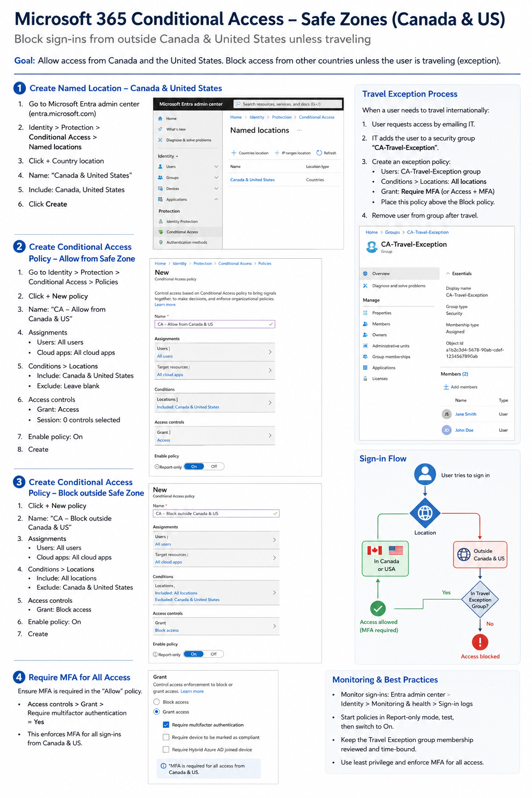Click Learn more in the Grant panel
The image size is (532, 798).
pos(192,691)
